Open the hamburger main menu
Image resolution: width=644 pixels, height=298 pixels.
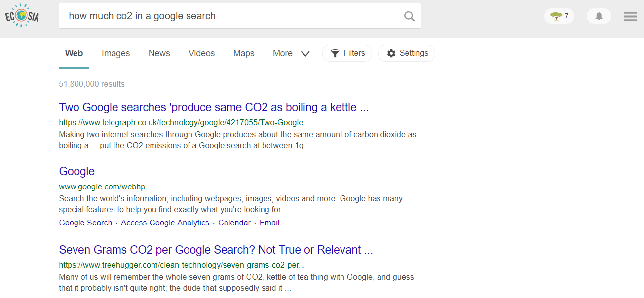tap(630, 16)
